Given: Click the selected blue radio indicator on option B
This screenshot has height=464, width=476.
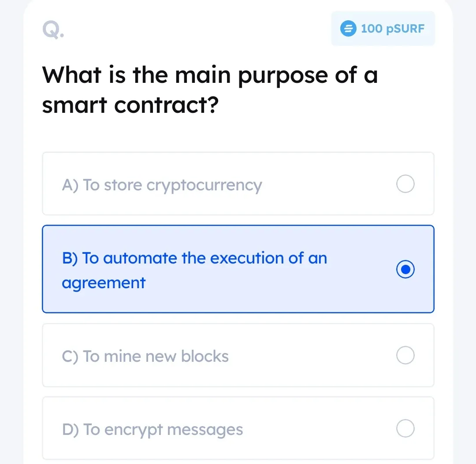Looking at the screenshot, I should coord(405,269).
